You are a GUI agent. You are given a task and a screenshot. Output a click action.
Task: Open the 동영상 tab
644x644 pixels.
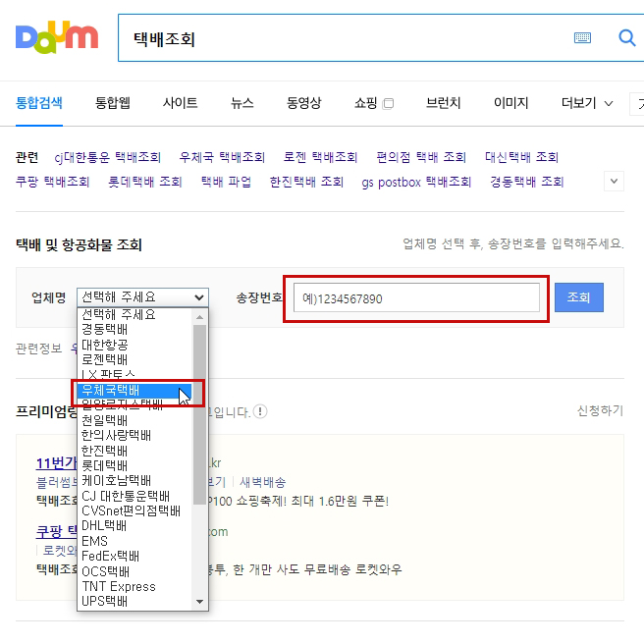click(304, 103)
